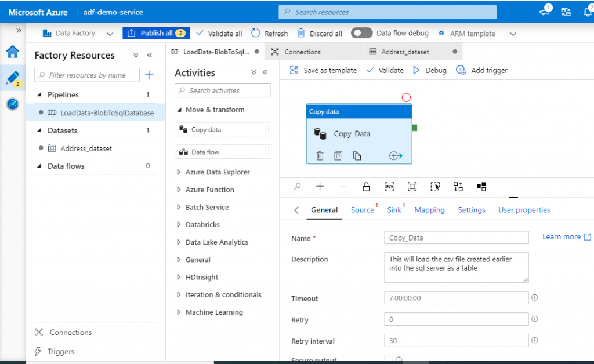Viewport: 594px width, 364px height.
Task: Open the Author pencil icon in sidebar
Action: (x=13, y=78)
